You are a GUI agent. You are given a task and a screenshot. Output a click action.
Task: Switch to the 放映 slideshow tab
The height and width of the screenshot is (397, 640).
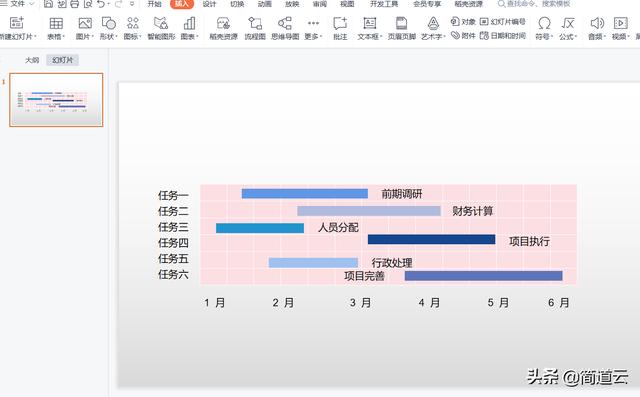(x=292, y=4)
